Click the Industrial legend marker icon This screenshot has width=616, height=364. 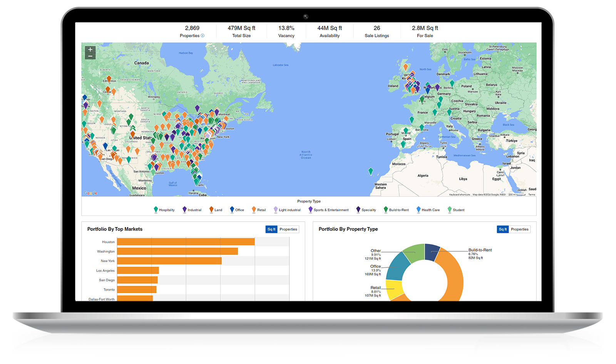pyautogui.click(x=184, y=209)
